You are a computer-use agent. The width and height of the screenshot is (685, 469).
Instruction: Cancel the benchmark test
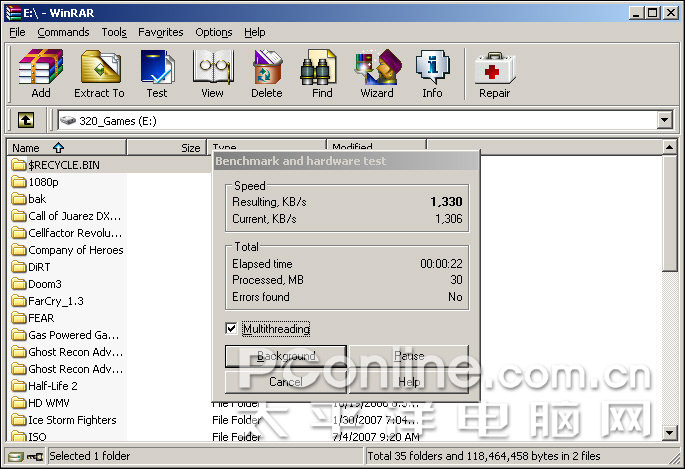click(x=286, y=382)
